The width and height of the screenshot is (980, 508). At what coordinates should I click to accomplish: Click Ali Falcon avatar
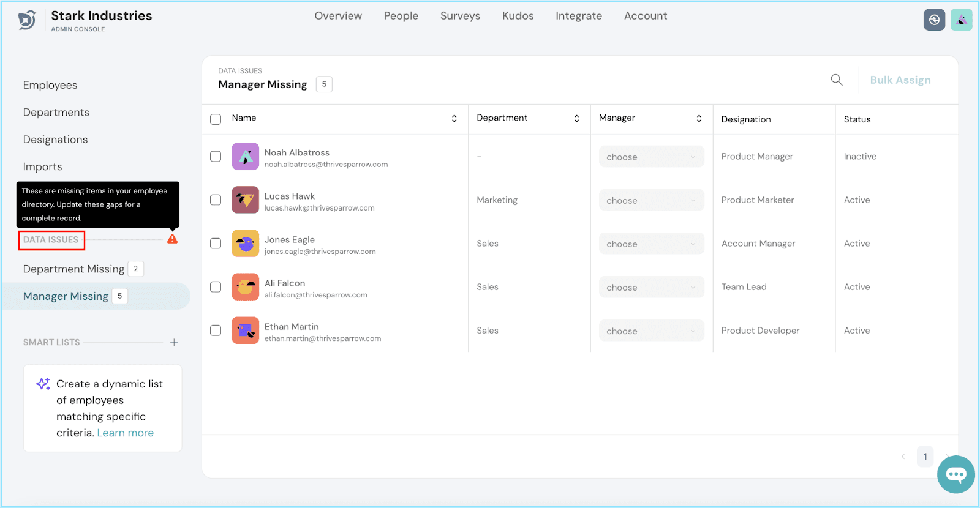[246, 286]
